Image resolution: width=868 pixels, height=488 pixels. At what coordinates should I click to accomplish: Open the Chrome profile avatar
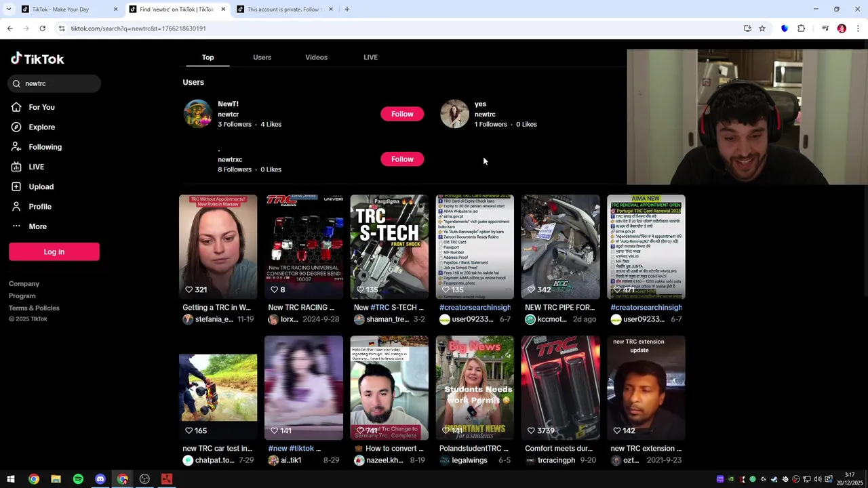coord(842,28)
